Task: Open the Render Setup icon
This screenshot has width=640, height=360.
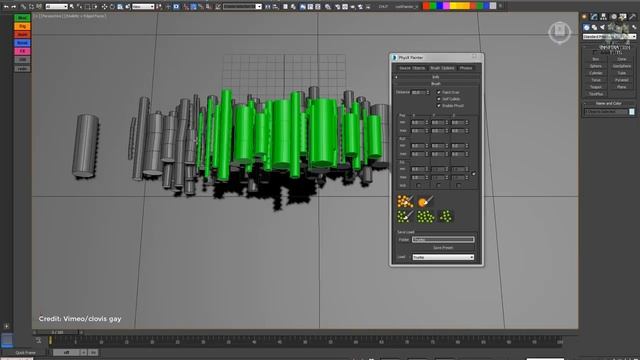Action: click(338, 7)
